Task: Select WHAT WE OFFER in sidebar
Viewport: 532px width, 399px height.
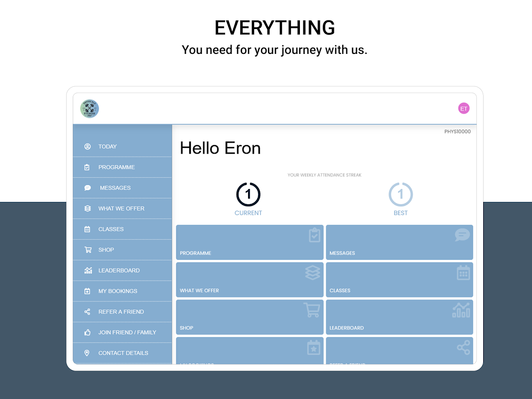Action: tap(123, 208)
